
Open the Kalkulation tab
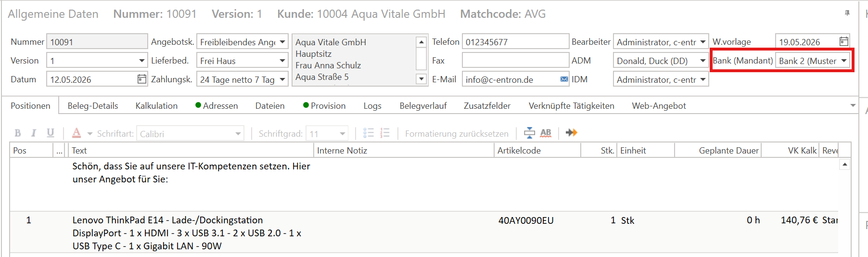[156, 106]
